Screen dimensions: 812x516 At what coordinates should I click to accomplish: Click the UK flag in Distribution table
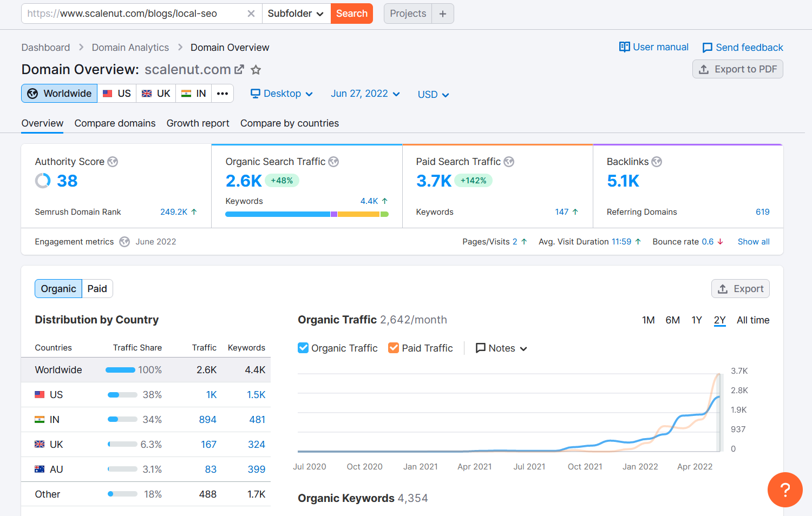coord(40,445)
